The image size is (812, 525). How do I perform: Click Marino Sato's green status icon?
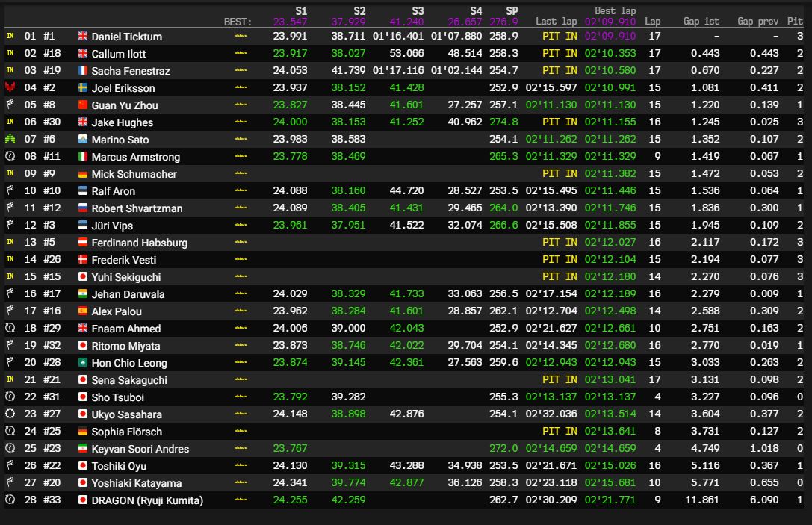[10, 139]
